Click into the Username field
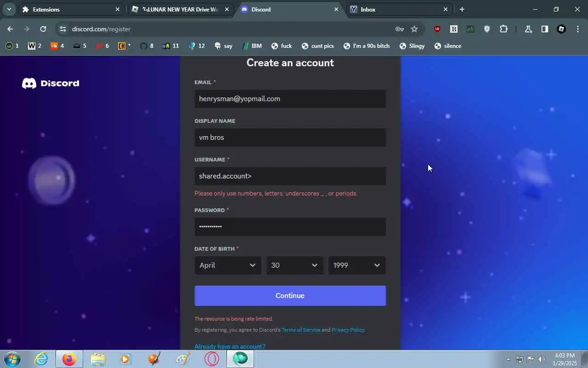588x368 pixels. (290, 176)
